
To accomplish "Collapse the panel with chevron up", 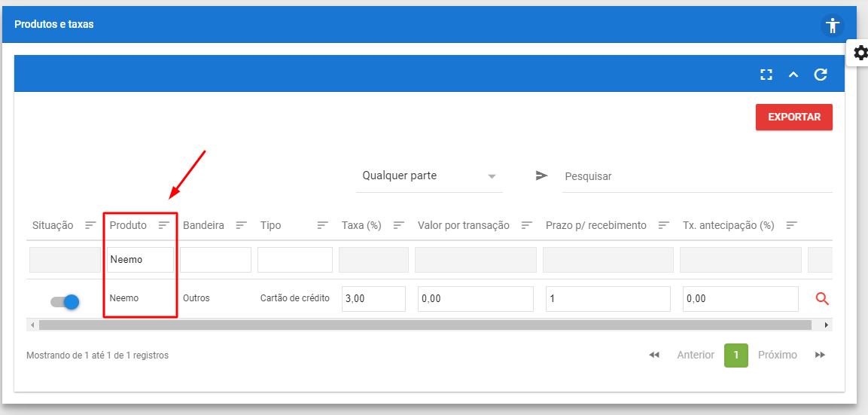I will 793,75.
